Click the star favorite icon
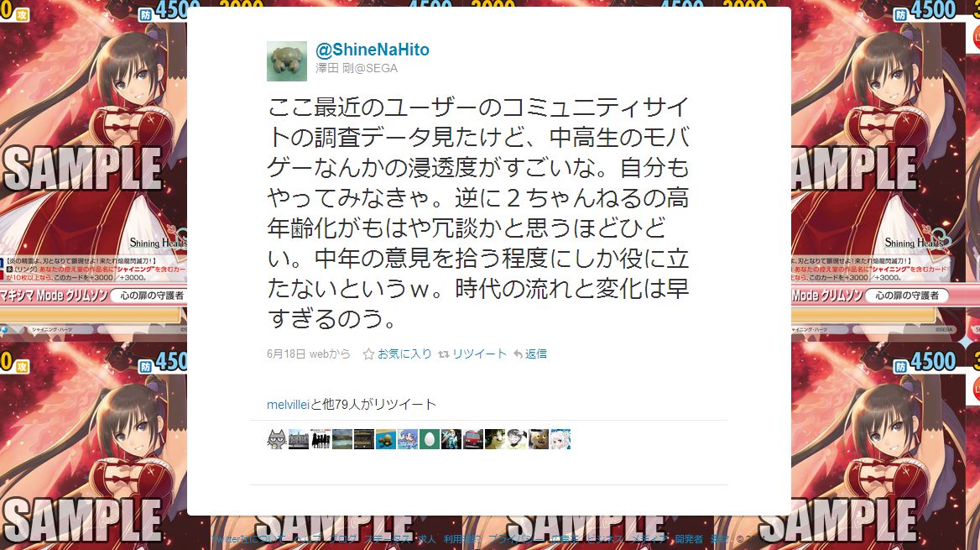980x550 pixels. 368,354
